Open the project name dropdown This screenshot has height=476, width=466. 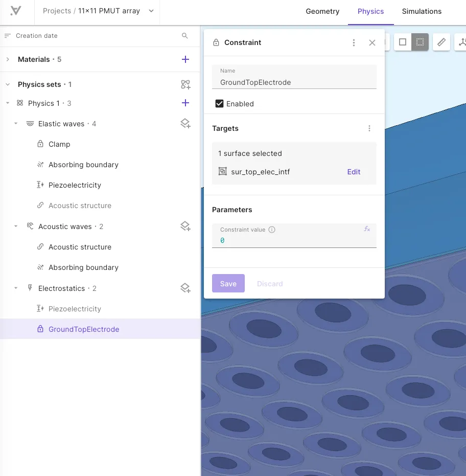coord(151,11)
